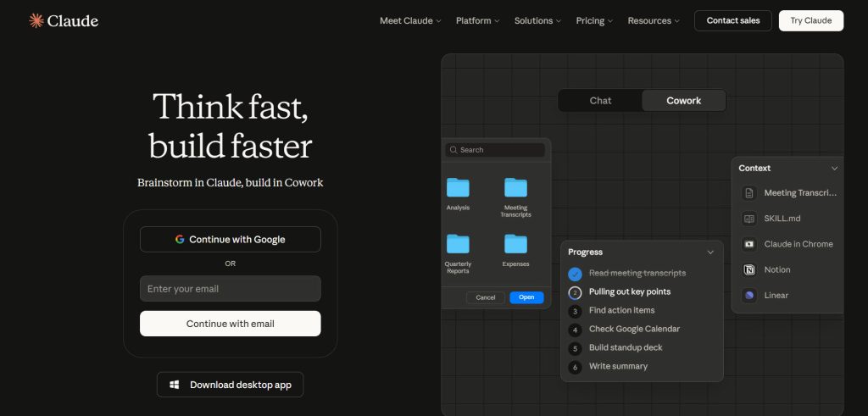Click the Claude in Chrome icon
Image resolution: width=868 pixels, height=416 pixels.
tap(749, 244)
